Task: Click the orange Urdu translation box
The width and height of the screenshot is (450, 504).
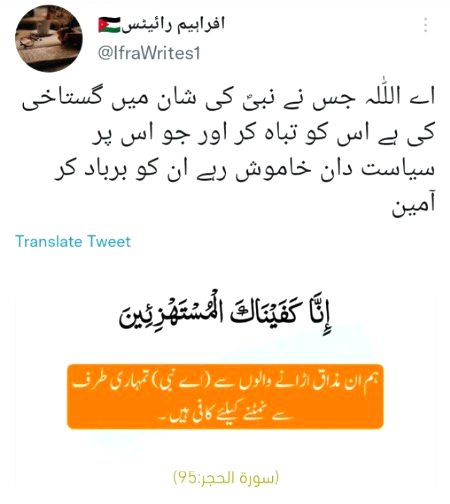Action: pos(225,397)
